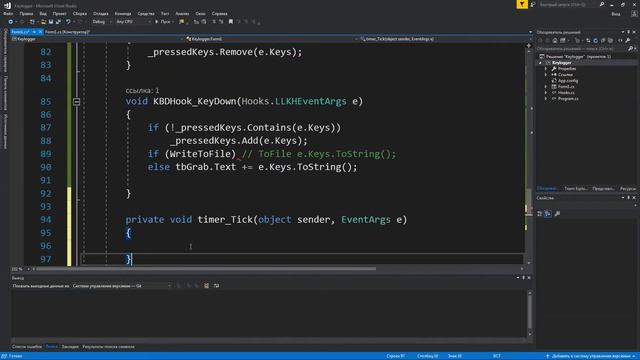
Task: Click Properties wrench in Solution Explorer toolbar
Action: pos(628,40)
